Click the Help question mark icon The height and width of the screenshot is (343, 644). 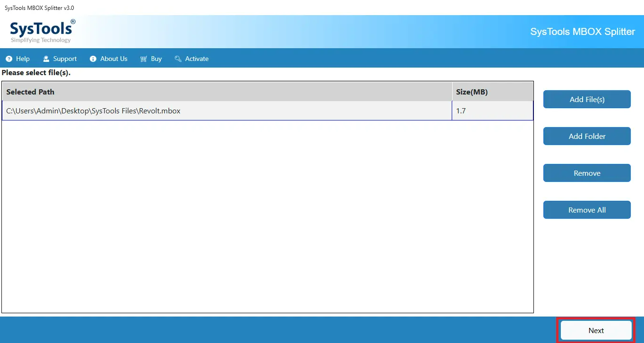tap(9, 59)
